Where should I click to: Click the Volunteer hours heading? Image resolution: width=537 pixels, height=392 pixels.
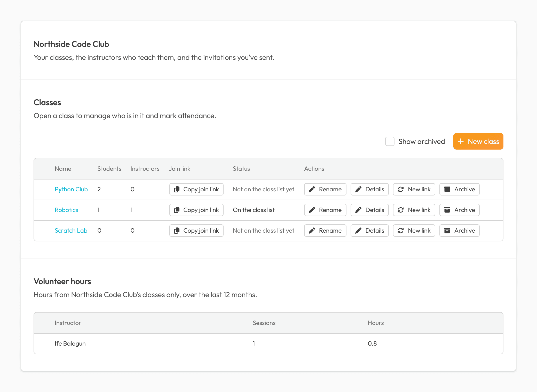62,281
